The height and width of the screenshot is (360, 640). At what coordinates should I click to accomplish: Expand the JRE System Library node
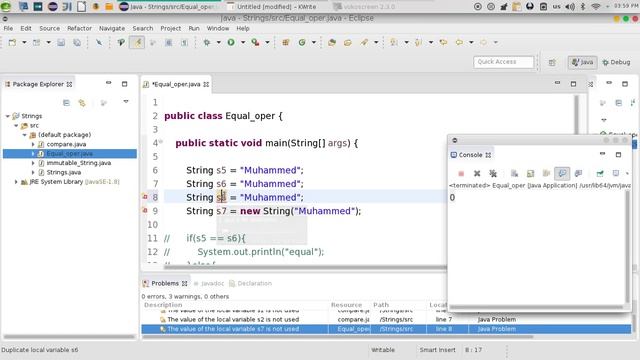(x=16, y=182)
